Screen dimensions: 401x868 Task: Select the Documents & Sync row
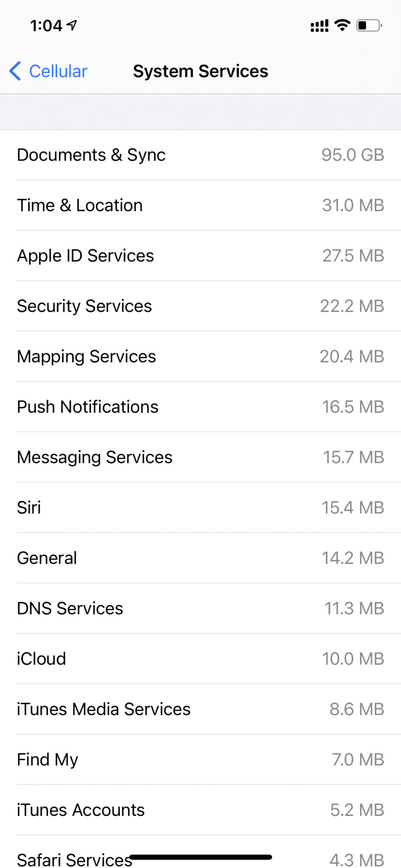[x=200, y=155]
